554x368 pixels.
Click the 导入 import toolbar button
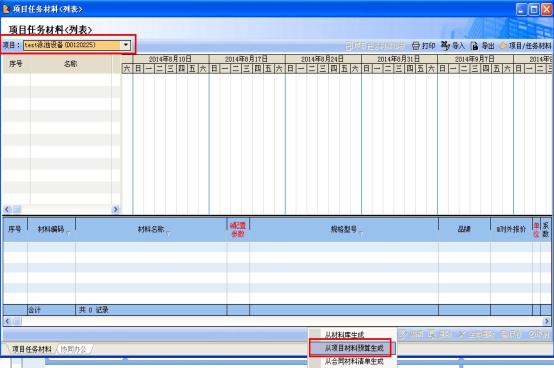[x=453, y=46]
